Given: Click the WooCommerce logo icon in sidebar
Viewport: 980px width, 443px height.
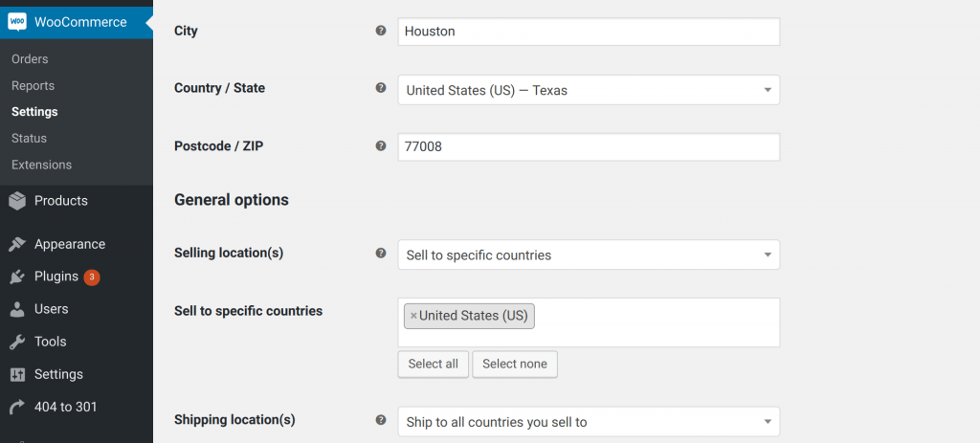Looking at the screenshot, I should pos(17,22).
